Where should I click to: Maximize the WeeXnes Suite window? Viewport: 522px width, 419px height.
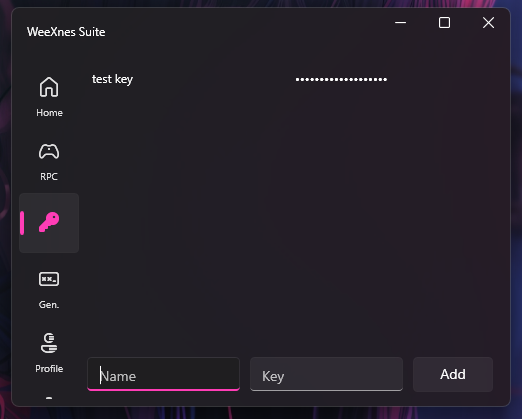pyautogui.click(x=444, y=23)
